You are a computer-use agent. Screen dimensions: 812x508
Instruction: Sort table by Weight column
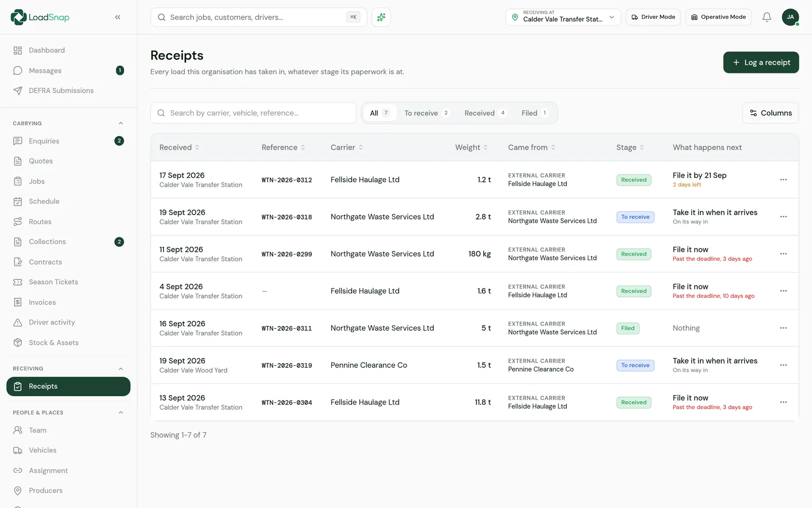[471, 147]
